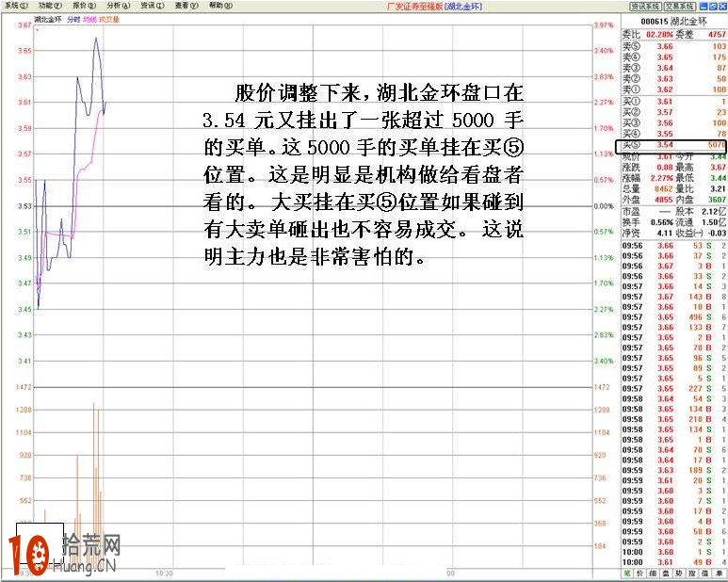Click the 3.53 price axis label
The height and width of the screenshot is (582, 728).
coord(24,205)
